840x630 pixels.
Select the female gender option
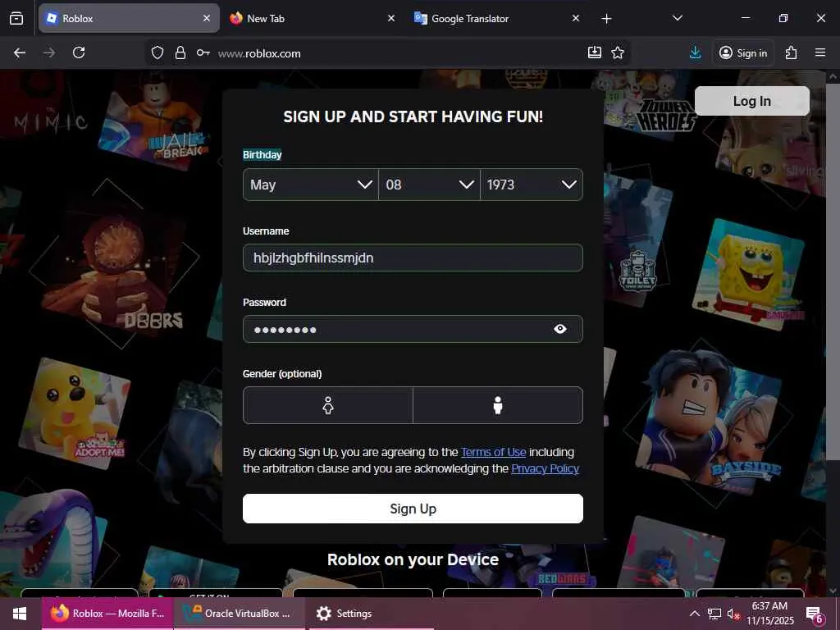[x=328, y=405]
